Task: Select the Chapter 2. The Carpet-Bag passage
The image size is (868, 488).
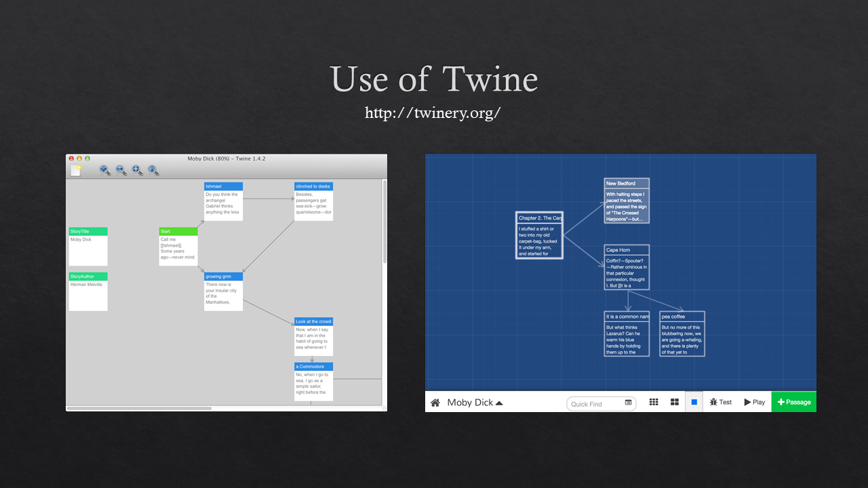Action: (x=539, y=235)
